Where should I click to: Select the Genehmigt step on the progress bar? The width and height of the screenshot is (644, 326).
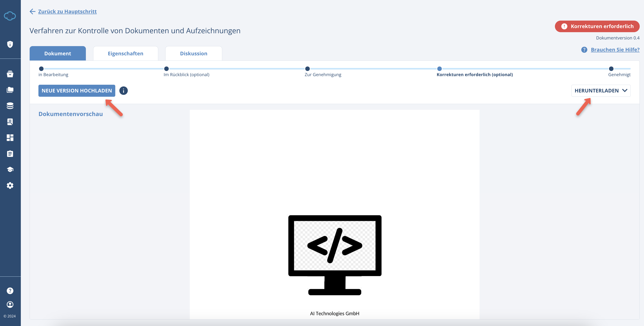pos(611,69)
